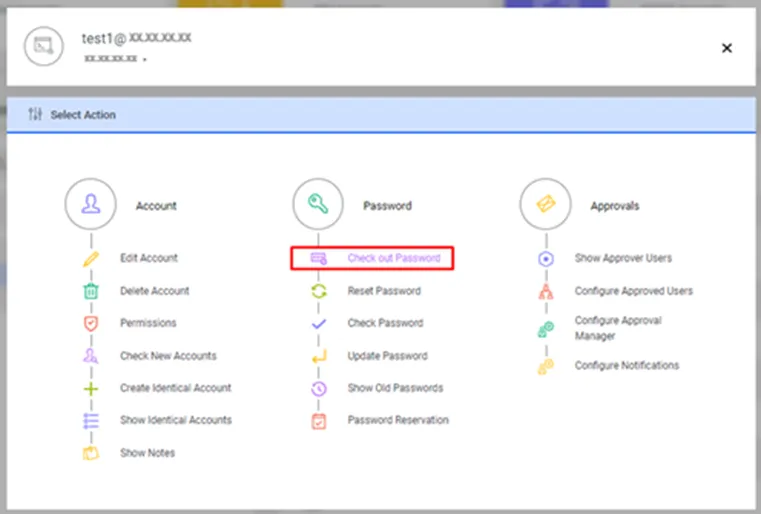
Task: Open Permissions for this account
Action: (148, 323)
